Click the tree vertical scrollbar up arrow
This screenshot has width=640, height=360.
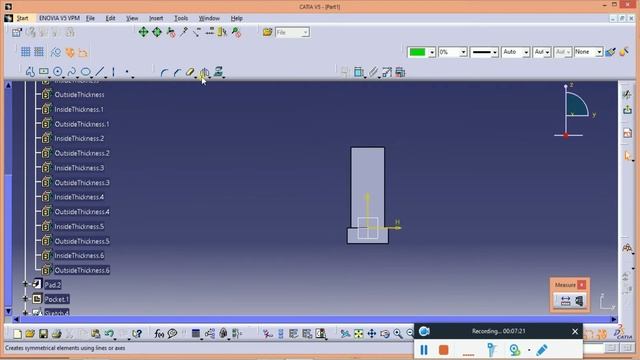pos(8,85)
